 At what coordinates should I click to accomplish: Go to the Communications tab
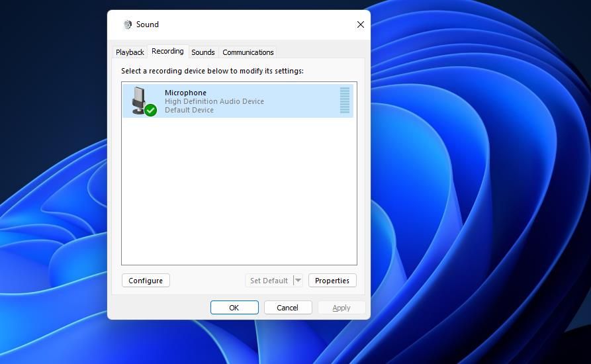point(248,52)
